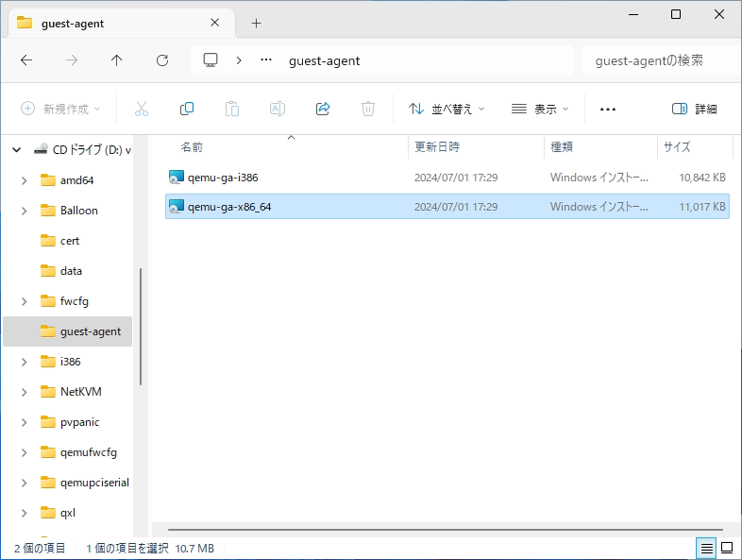Focus the guest-agentの検索 search box
The height and width of the screenshot is (560, 742).
pyautogui.click(x=661, y=60)
